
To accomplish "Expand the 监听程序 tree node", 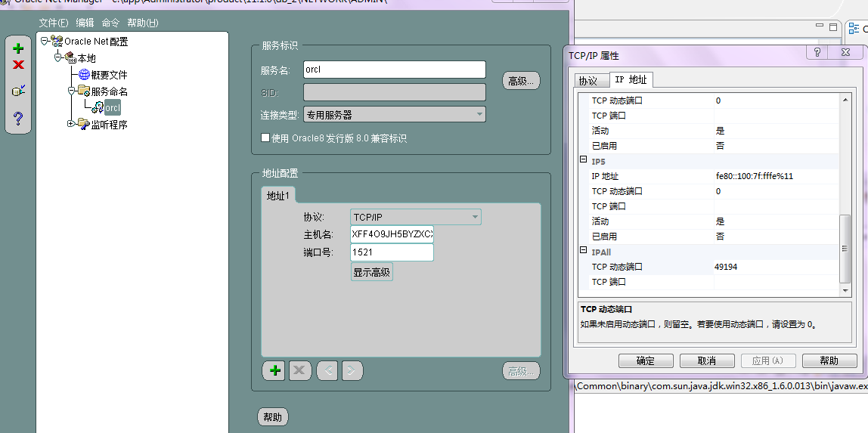I will (x=71, y=123).
